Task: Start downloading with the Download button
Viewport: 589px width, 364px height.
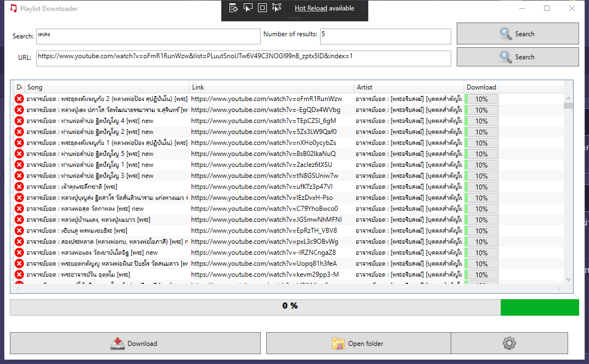Action: 135,343
